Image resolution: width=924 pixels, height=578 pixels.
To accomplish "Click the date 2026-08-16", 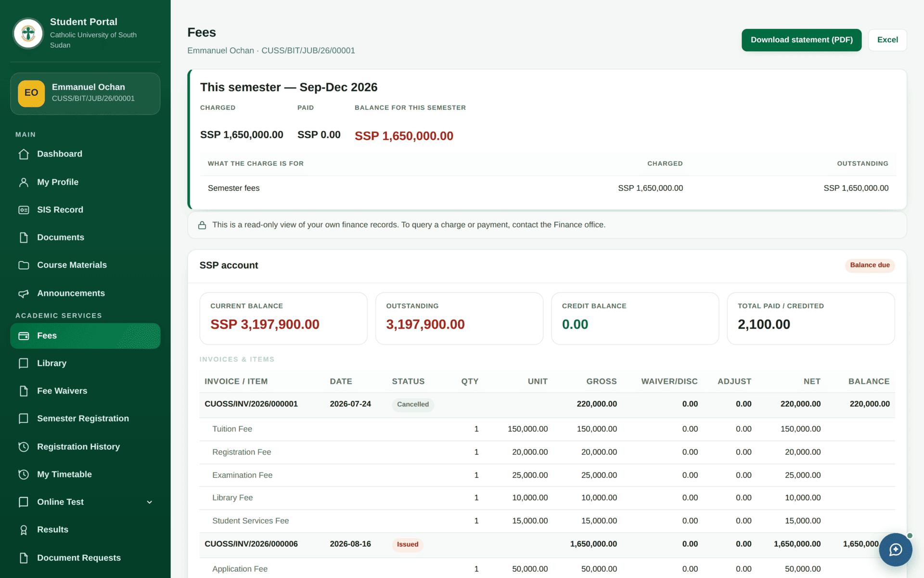I will click(x=350, y=544).
